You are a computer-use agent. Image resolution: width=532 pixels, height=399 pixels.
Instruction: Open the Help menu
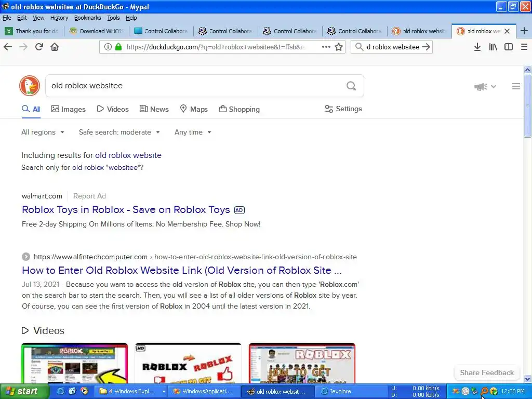[x=131, y=18]
